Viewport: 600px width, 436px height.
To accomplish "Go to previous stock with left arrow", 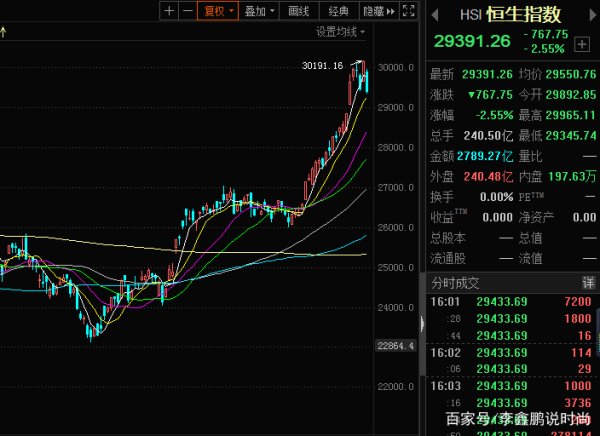I will pos(436,14).
